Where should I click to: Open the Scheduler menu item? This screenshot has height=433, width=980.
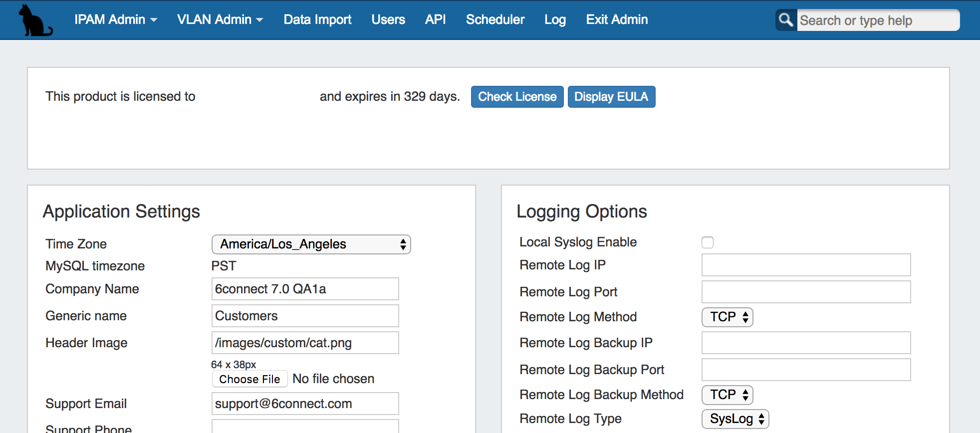click(x=495, y=19)
